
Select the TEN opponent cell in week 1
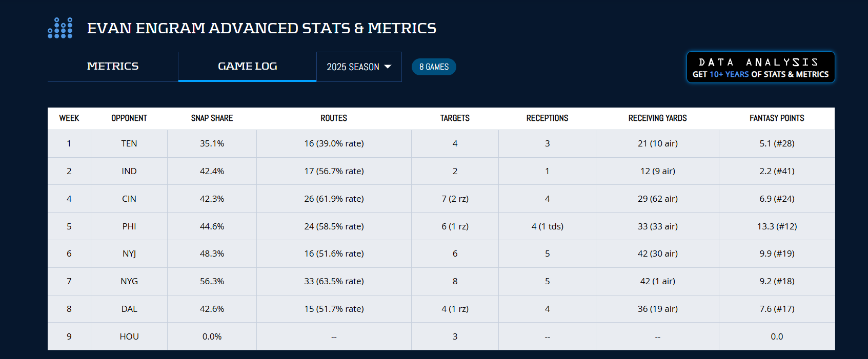pos(129,143)
